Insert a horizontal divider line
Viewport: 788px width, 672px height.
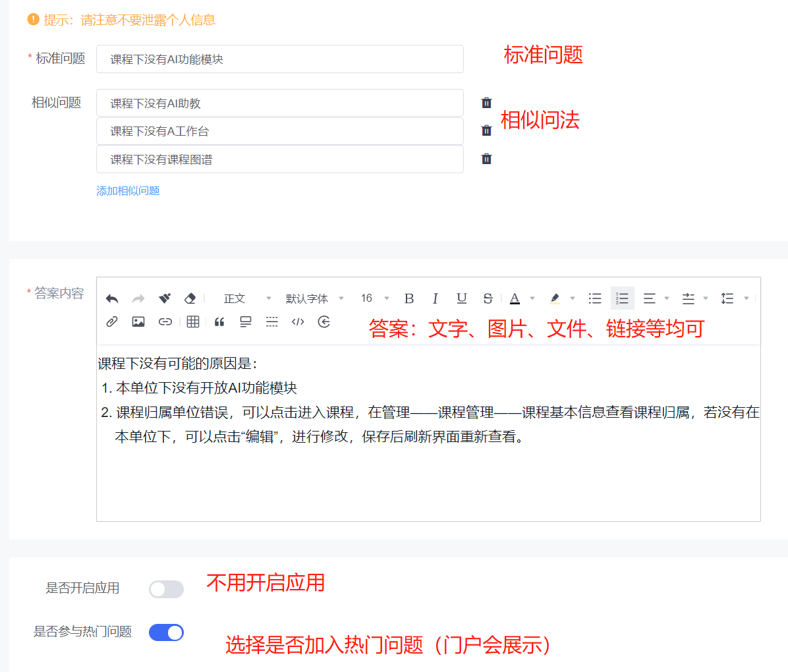pyautogui.click(x=272, y=322)
